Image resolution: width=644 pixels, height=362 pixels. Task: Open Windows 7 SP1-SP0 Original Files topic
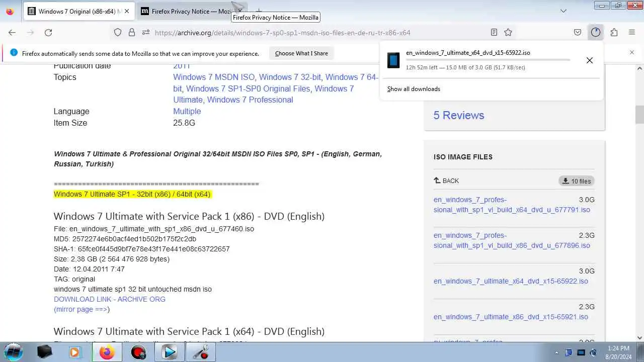point(248,88)
